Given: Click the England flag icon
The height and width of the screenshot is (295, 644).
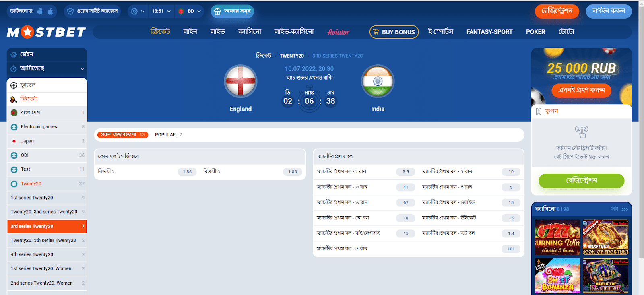Looking at the screenshot, I should coord(241,81).
